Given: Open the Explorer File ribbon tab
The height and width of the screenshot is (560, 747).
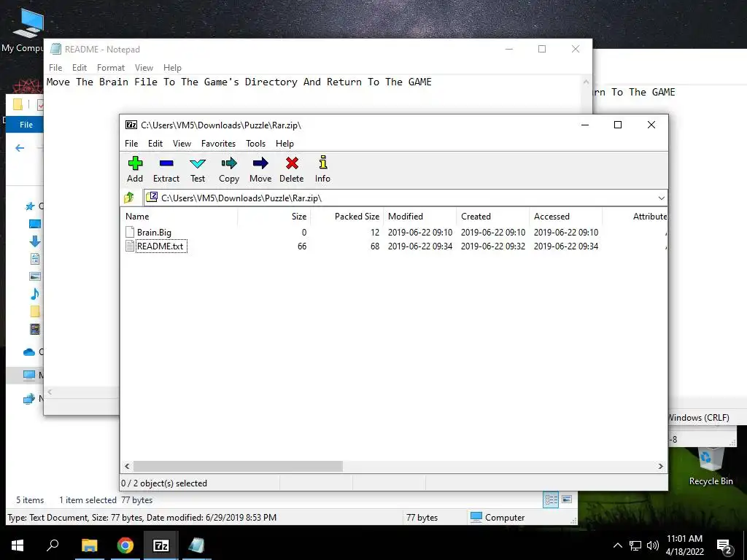Looking at the screenshot, I should pyautogui.click(x=26, y=125).
